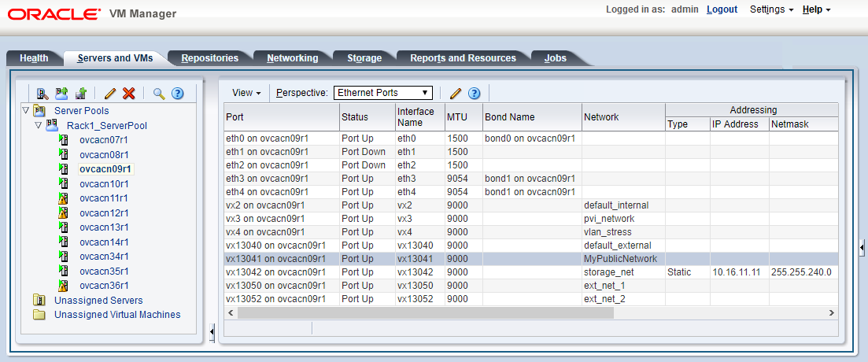Select server ovcacn36r1 in the tree

104,286
